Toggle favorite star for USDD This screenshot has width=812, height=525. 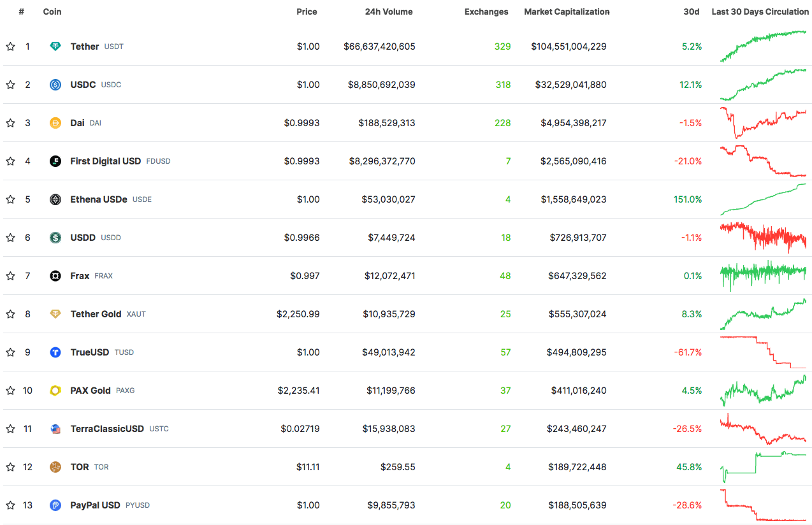click(10, 238)
